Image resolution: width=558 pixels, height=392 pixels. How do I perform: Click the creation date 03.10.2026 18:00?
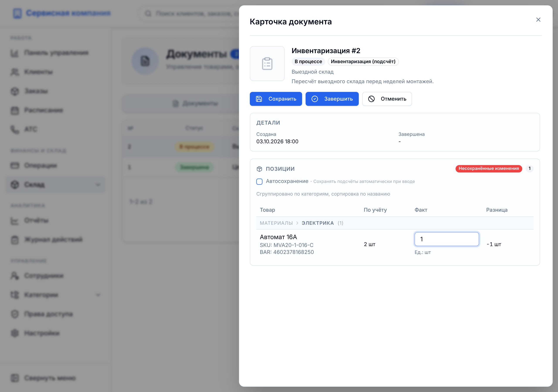click(x=277, y=141)
